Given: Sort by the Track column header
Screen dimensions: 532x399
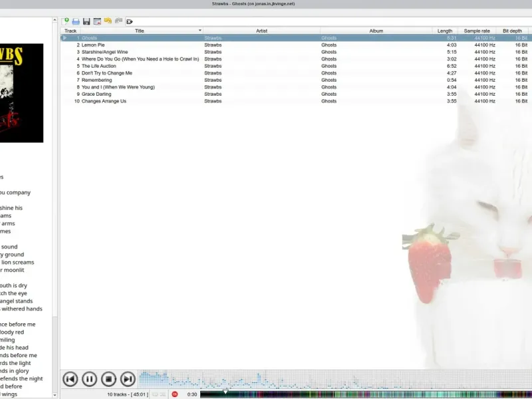Looking at the screenshot, I should click(x=70, y=31).
